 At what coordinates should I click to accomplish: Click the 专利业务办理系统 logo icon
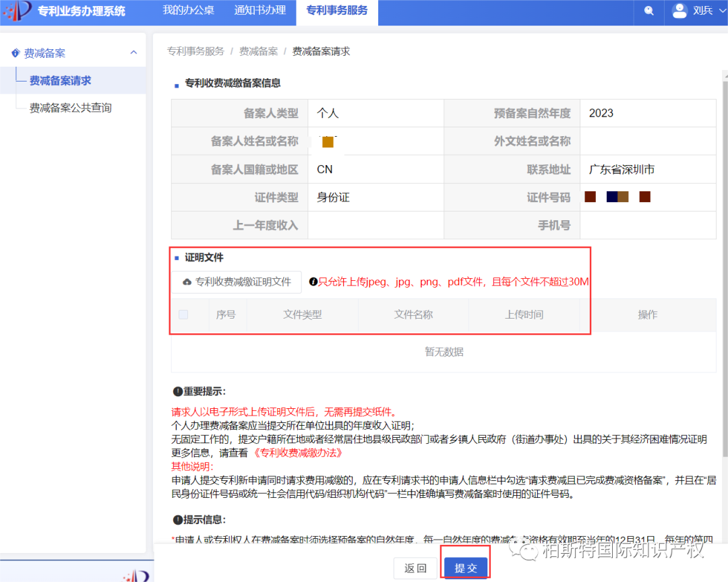point(16,11)
